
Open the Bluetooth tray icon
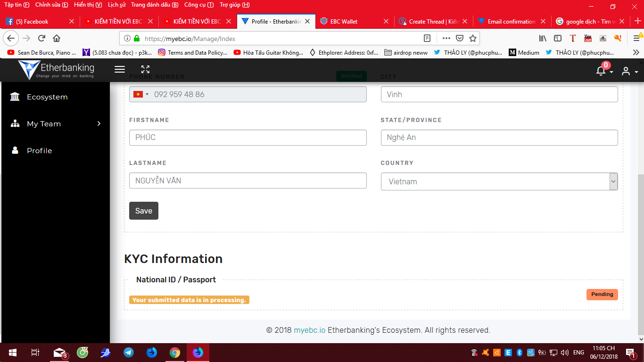520,353
